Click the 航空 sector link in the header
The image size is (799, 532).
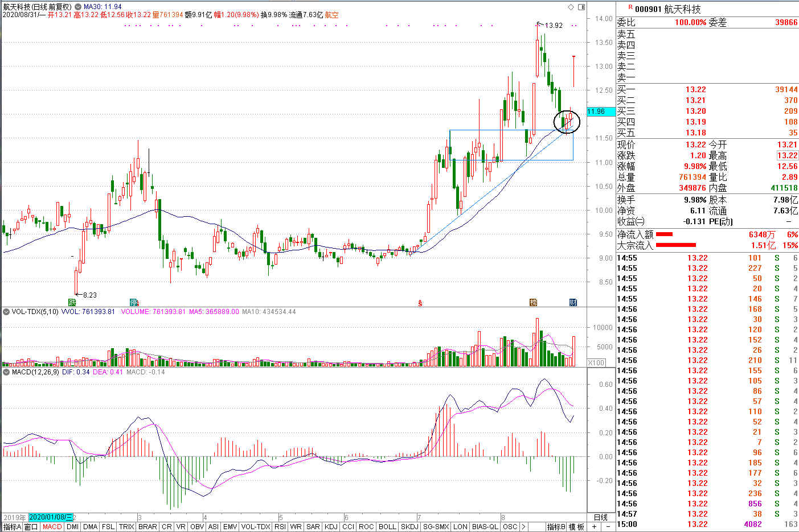(x=331, y=15)
